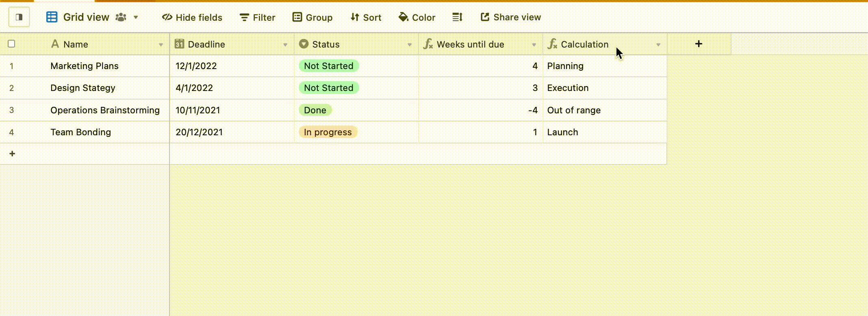The width and height of the screenshot is (868, 316).
Task: Select the Team Bonding row checkbox
Action: click(x=11, y=132)
